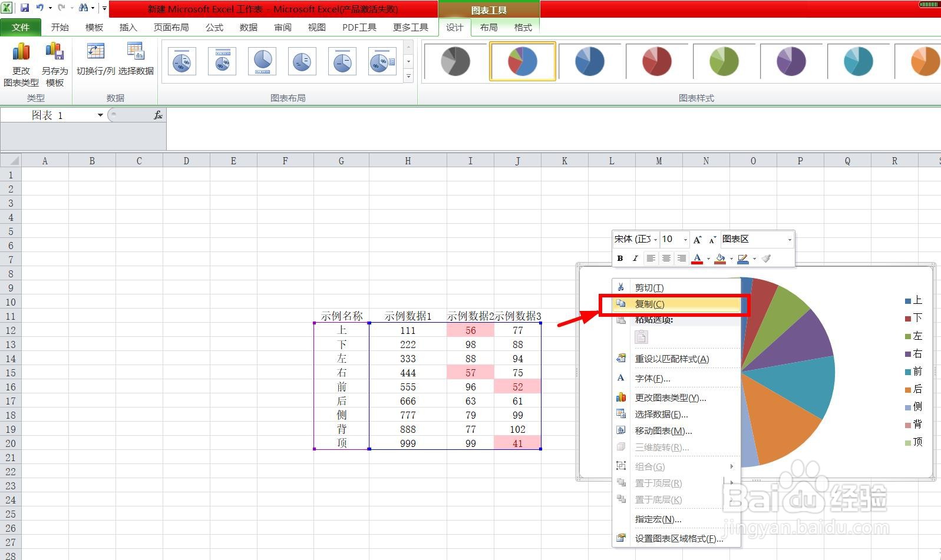This screenshot has width=941, height=560.
Task: Switch to chart tools Layout (布局) tab
Action: 489,27
